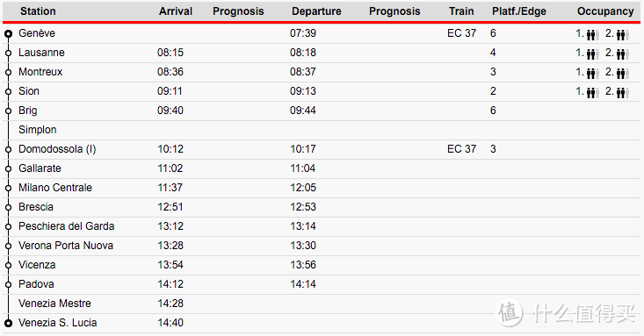Select the Peschiera del Garda row

[x=322, y=226]
